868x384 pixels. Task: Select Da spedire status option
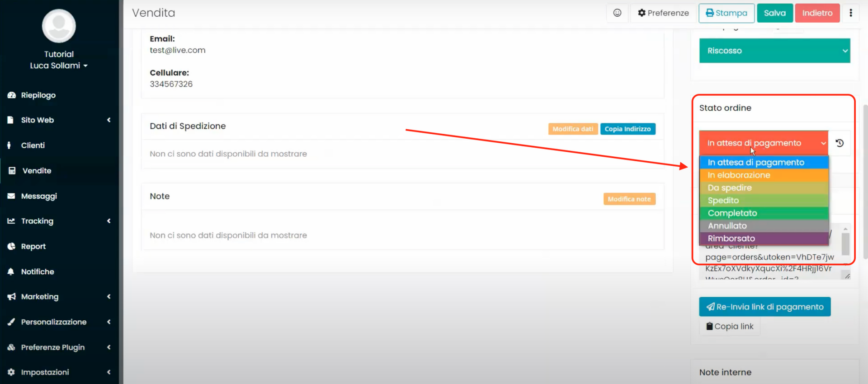pos(764,187)
